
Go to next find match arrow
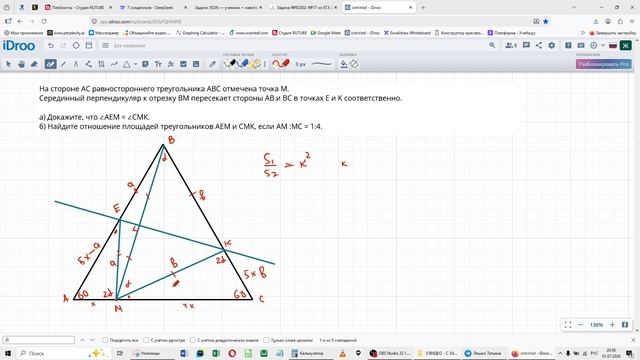[x=92, y=340]
